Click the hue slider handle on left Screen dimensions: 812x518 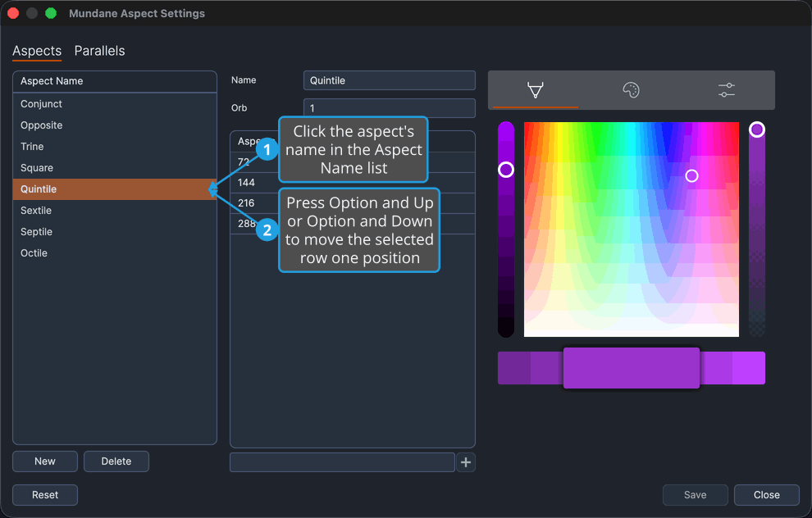tap(506, 170)
